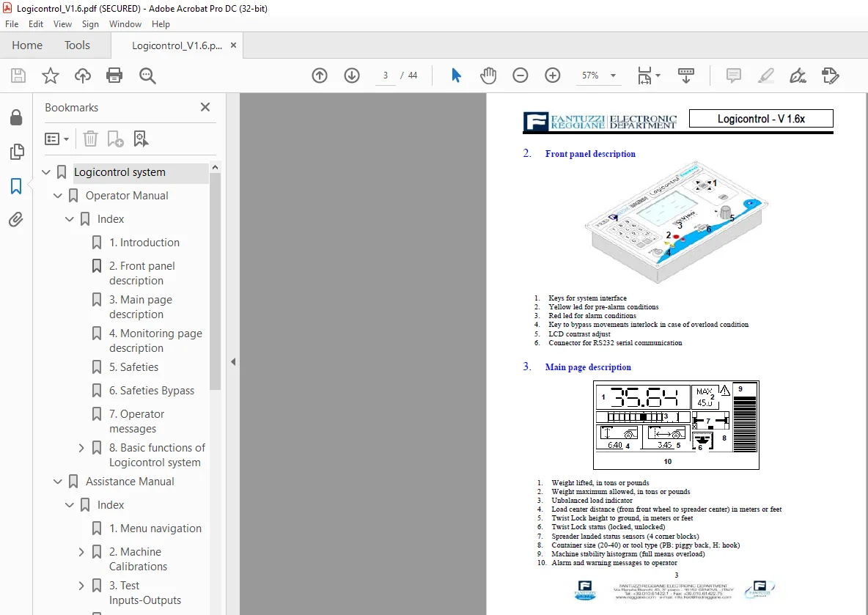Add new bookmark icon
Viewport: 868px width, 615px height.
115,139
